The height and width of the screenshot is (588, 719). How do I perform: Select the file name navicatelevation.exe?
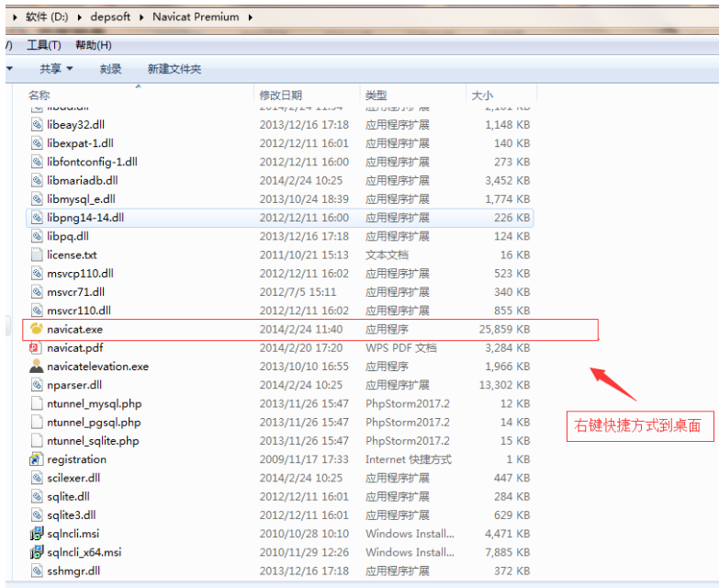click(97, 367)
